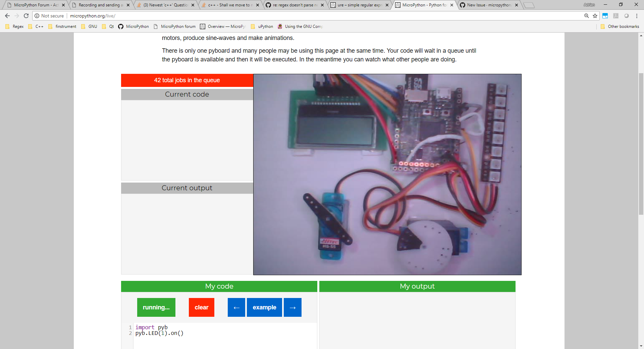The image size is (644, 349).
Task: Click the back navigation arrow
Action: click(x=7, y=15)
